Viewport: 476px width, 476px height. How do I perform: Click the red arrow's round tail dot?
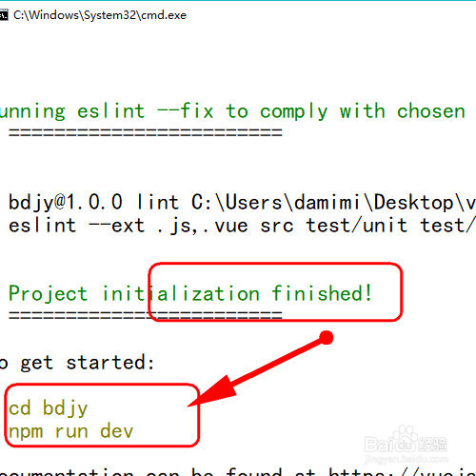point(327,338)
